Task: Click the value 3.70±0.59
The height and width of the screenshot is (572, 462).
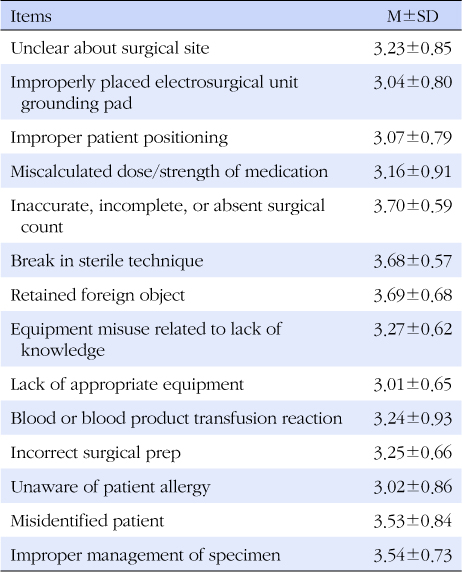Action: coord(413,206)
